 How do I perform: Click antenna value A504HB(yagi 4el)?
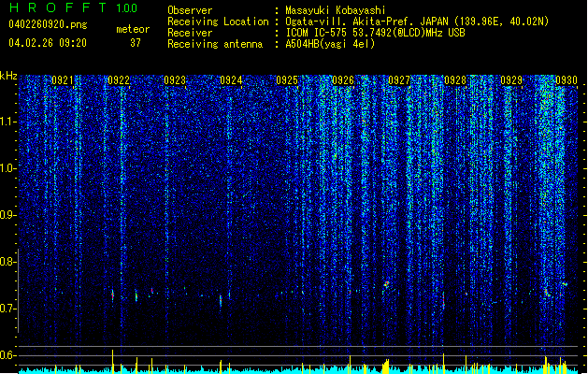pyautogui.click(x=330, y=44)
